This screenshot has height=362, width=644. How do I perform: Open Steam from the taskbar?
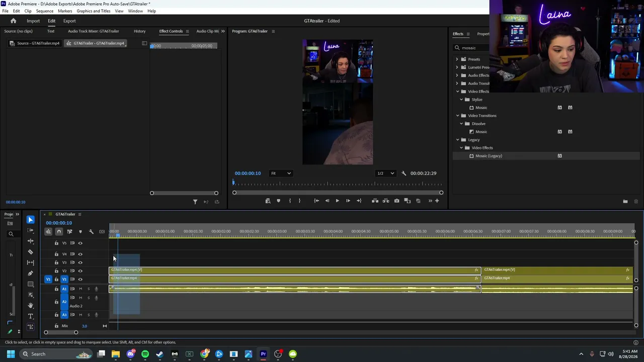click(160, 354)
